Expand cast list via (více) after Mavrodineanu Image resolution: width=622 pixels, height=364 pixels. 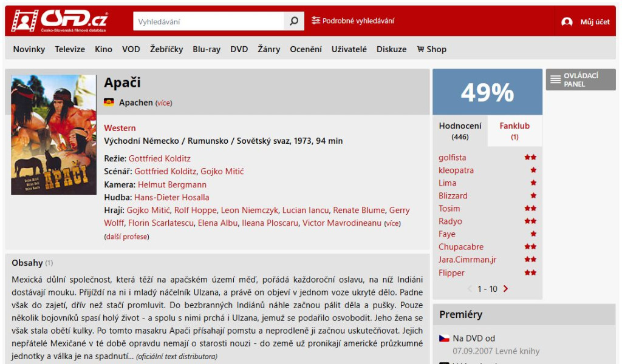[392, 223]
